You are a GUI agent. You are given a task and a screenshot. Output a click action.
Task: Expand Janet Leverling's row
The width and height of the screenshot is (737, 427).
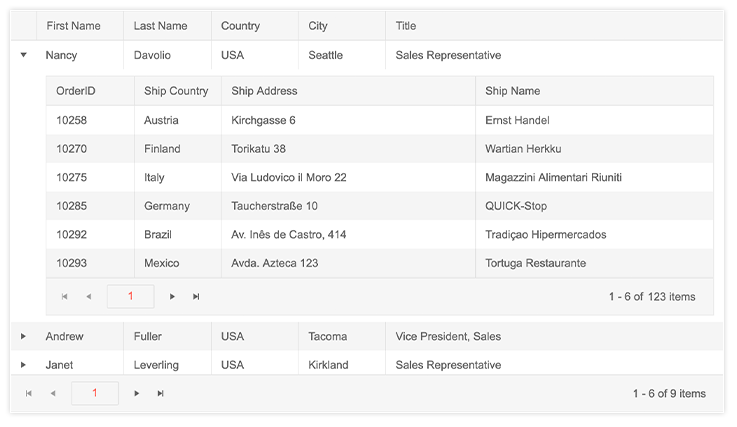23,365
